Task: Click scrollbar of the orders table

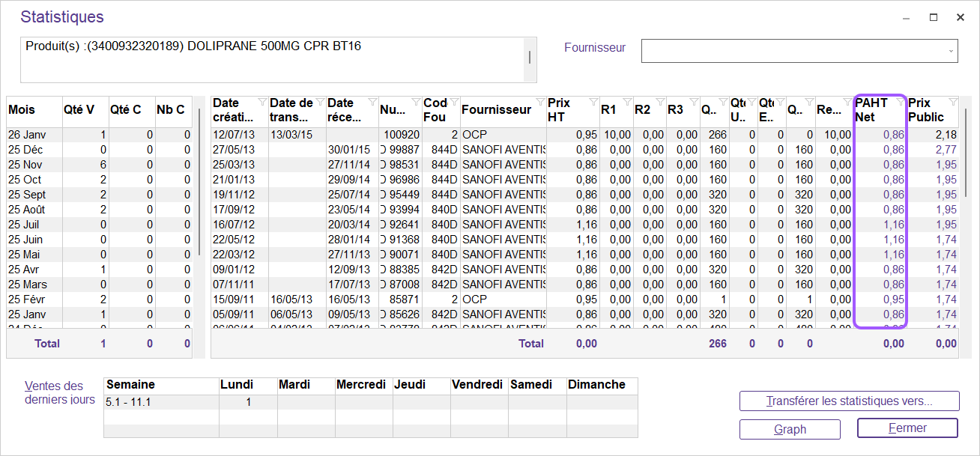Action: click(x=967, y=150)
